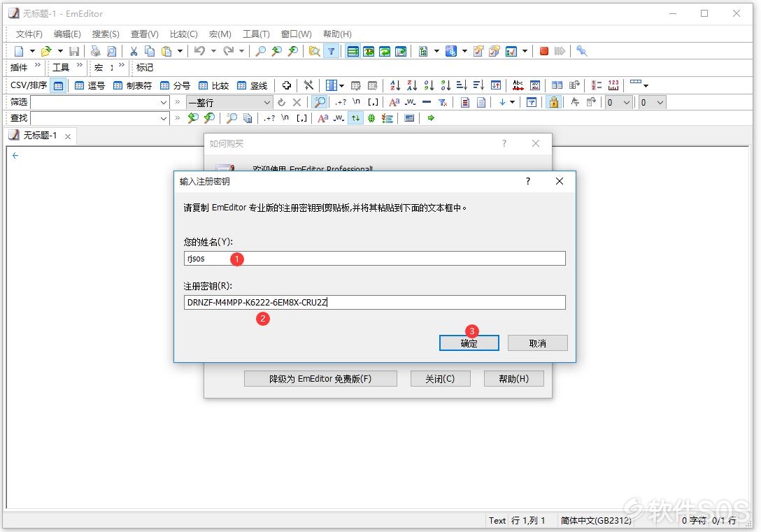Image resolution: width=761 pixels, height=532 pixels.
Task: Click the filter bar refresh icon
Action: pyautogui.click(x=281, y=102)
